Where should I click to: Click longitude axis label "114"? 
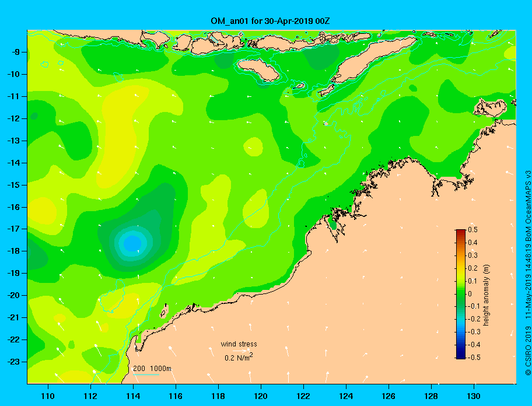click(x=133, y=396)
